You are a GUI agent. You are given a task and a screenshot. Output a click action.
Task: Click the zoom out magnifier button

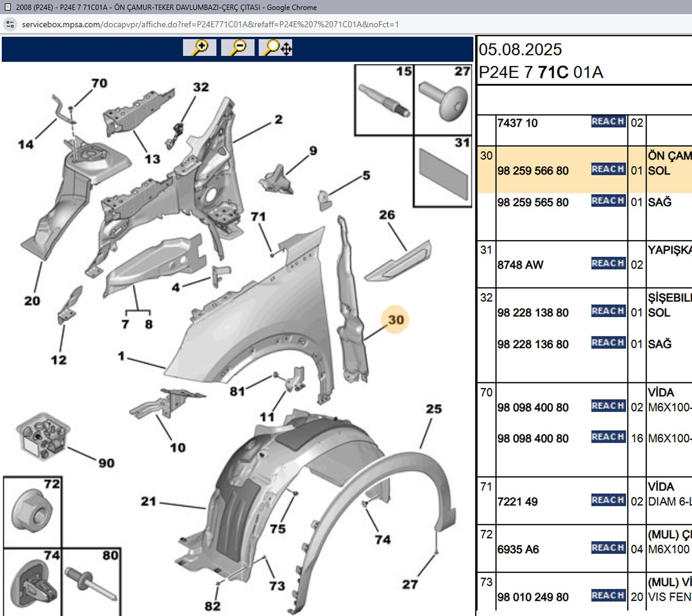[237, 48]
